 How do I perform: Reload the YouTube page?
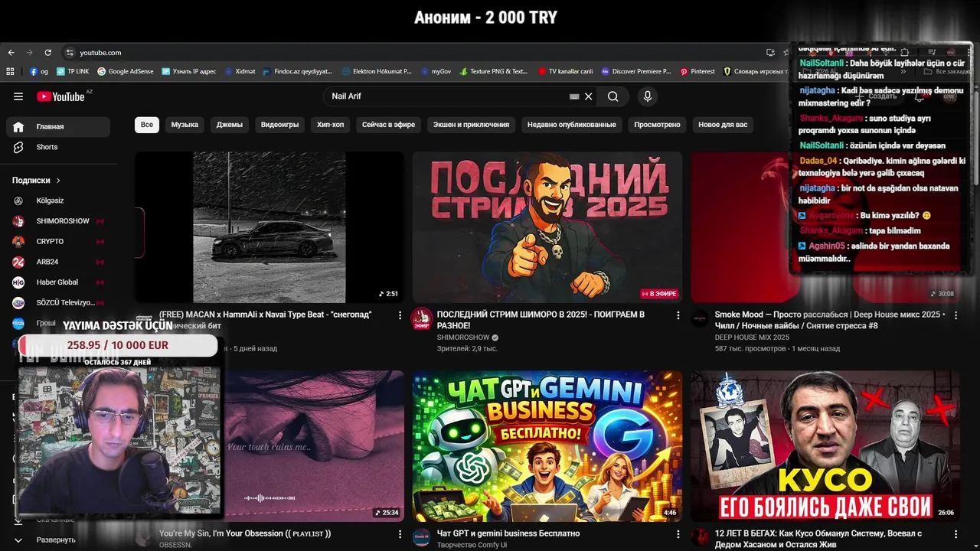(x=47, y=53)
